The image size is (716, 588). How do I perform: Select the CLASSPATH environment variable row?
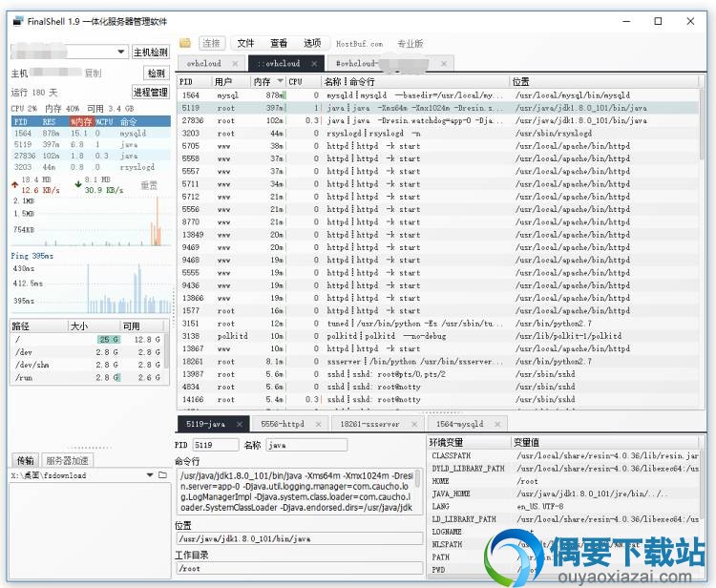pos(564,455)
